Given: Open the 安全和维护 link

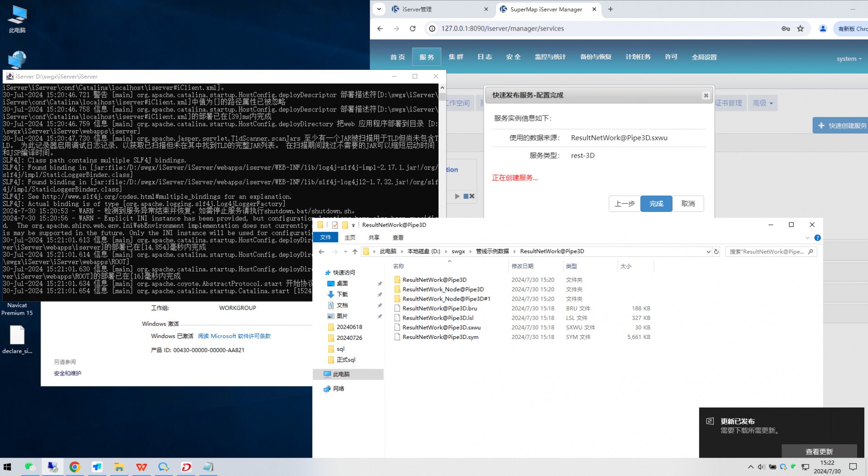Looking at the screenshot, I should (x=67, y=374).
